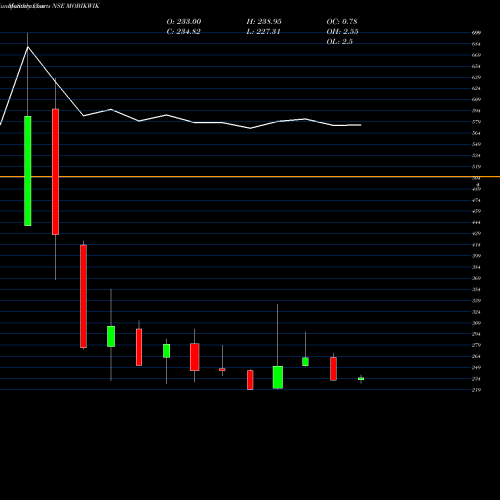Click the tallest red candle's body
Viewport: 500px width, 500px height.
click(55, 172)
